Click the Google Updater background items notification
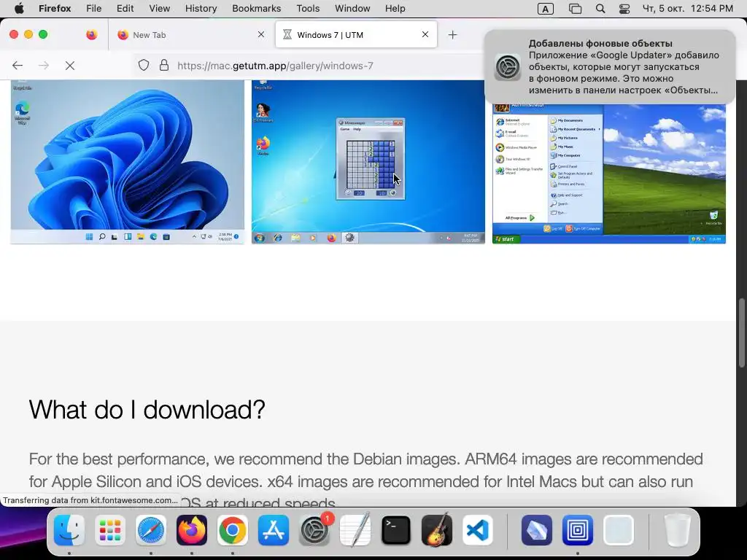The width and height of the screenshot is (747, 560). tap(610, 66)
